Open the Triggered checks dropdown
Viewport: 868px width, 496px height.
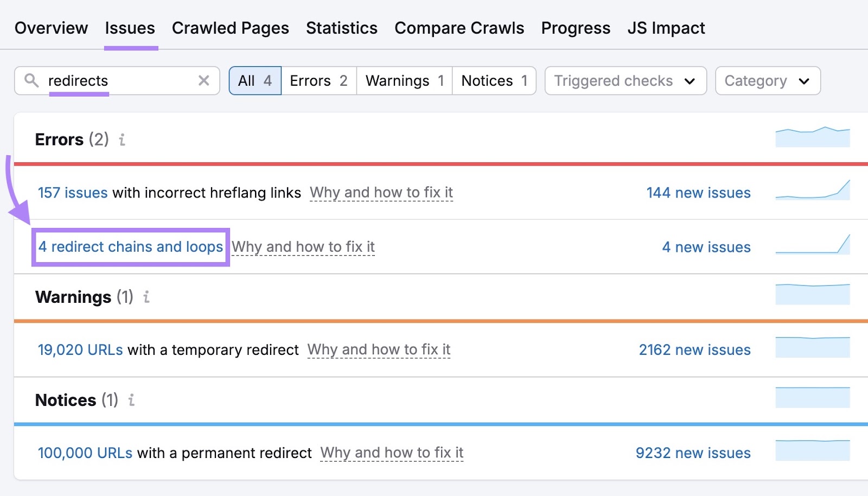(x=624, y=80)
